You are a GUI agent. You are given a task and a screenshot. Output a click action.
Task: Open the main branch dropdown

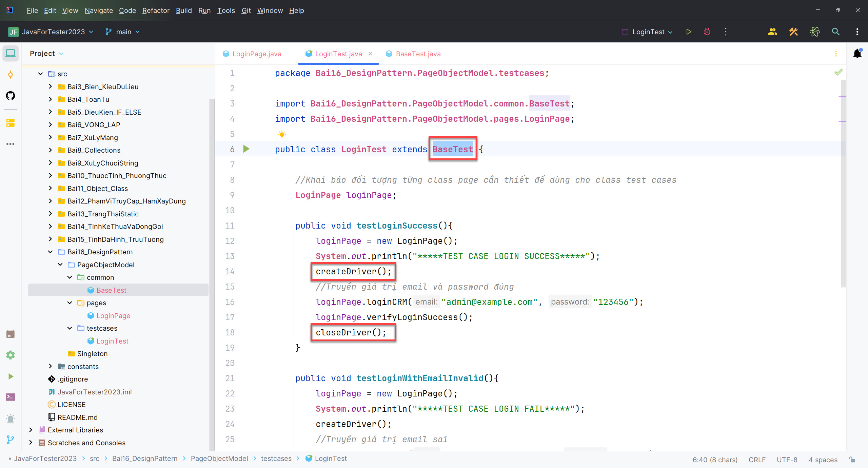122,32
